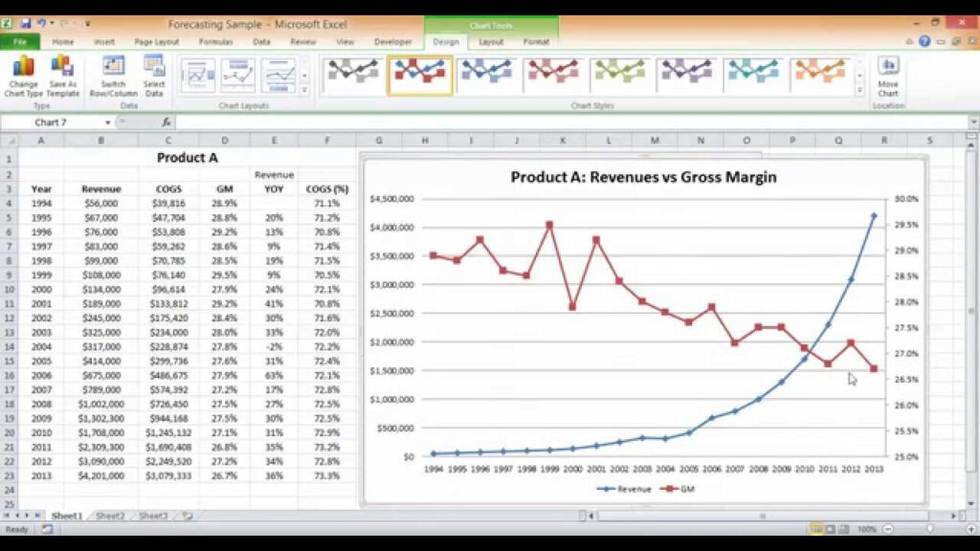This screenshot has height=551, width=980.
Task: Switch to Page Break Preview icon in status bar
Action: pyautogui.click(x=844, y=529)
